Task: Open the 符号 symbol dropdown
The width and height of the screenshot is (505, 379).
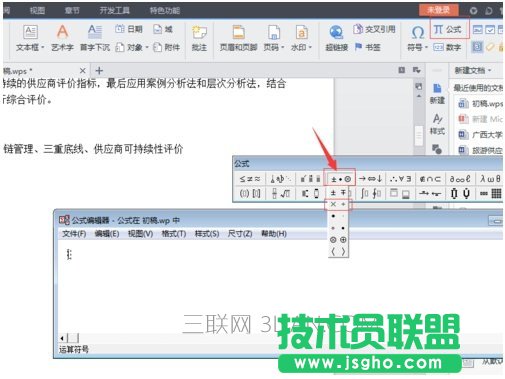Action: coord(417,39)
